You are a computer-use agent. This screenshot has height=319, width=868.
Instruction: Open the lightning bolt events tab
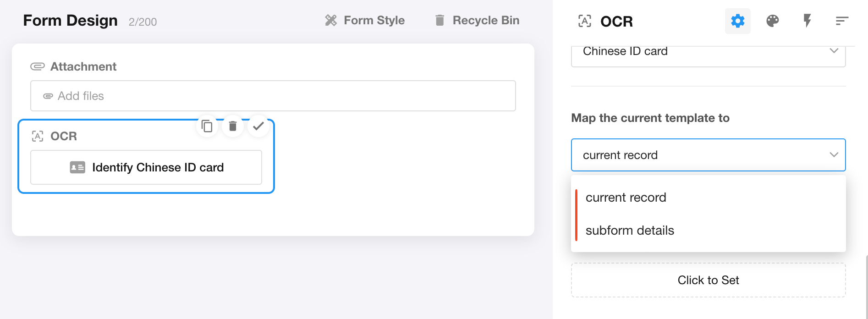tap(807, 21)
